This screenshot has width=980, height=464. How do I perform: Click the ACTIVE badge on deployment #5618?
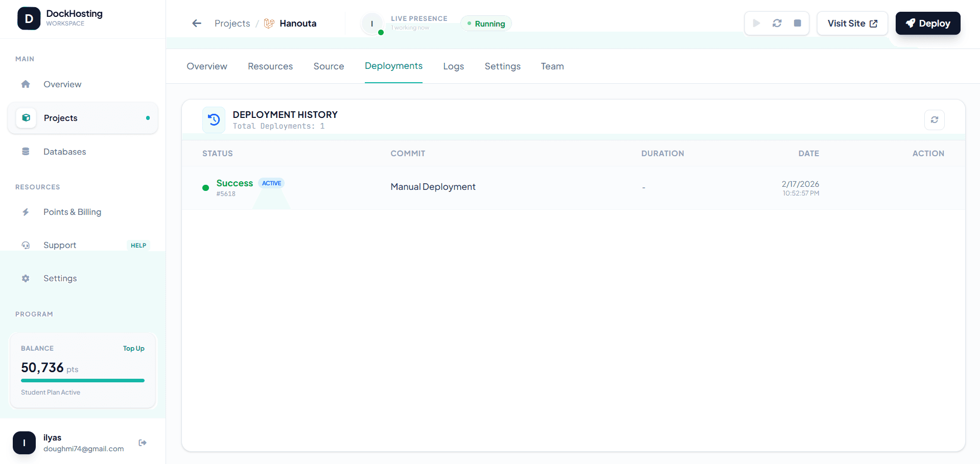point(271,183)
